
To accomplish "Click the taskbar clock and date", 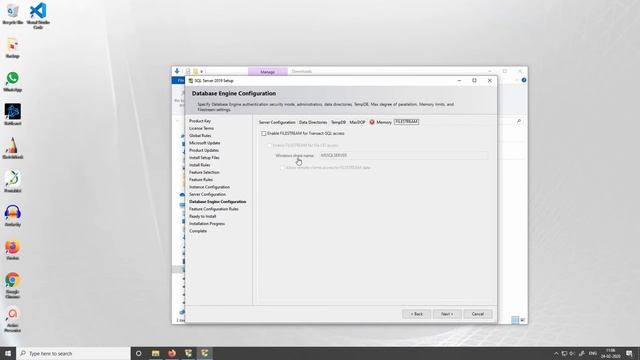I will click(611, 353).
